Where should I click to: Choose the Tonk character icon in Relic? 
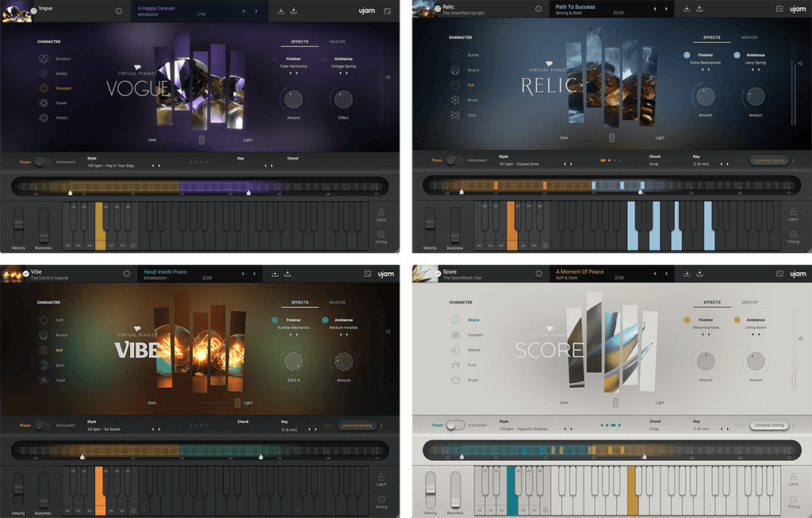click(x=455, y=115)
